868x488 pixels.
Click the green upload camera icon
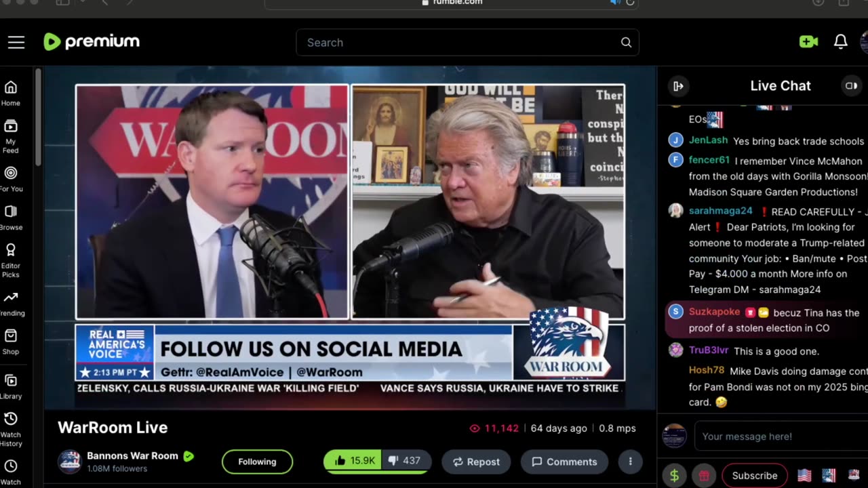coord(808,42)
